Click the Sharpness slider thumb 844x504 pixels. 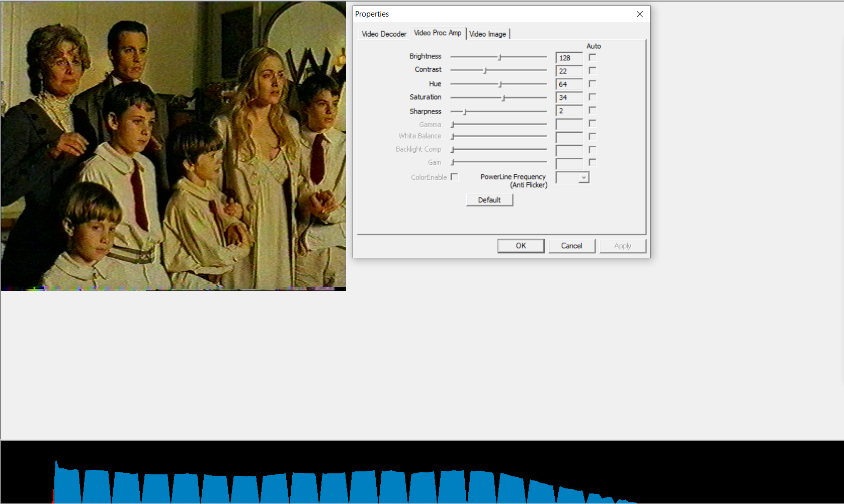(x=465, y=111)
